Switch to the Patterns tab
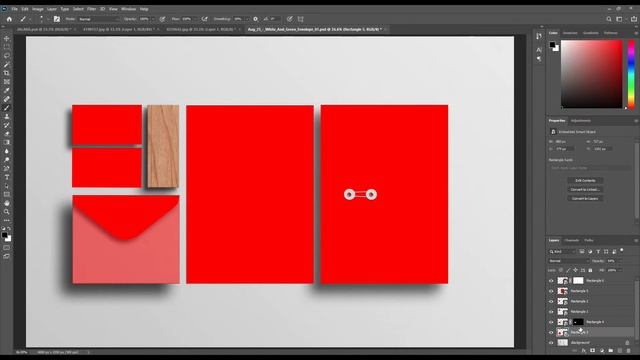 click(611, 33)
